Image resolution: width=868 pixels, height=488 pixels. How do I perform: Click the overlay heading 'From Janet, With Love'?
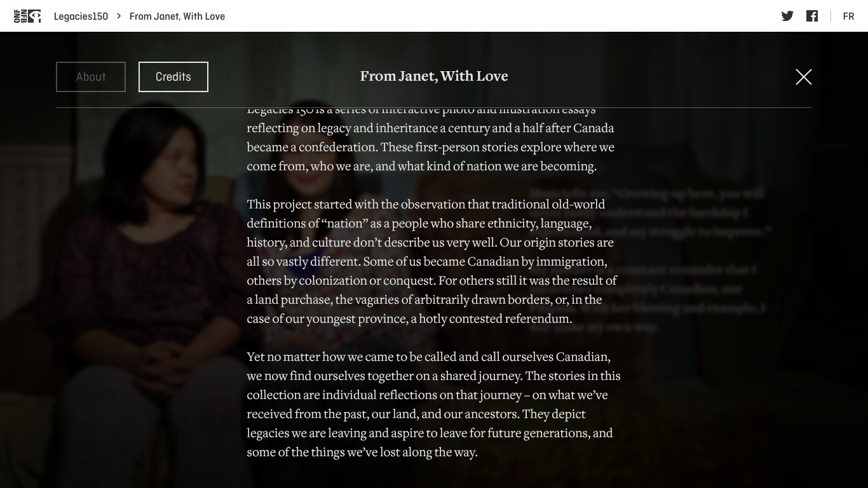click(434, 76)
